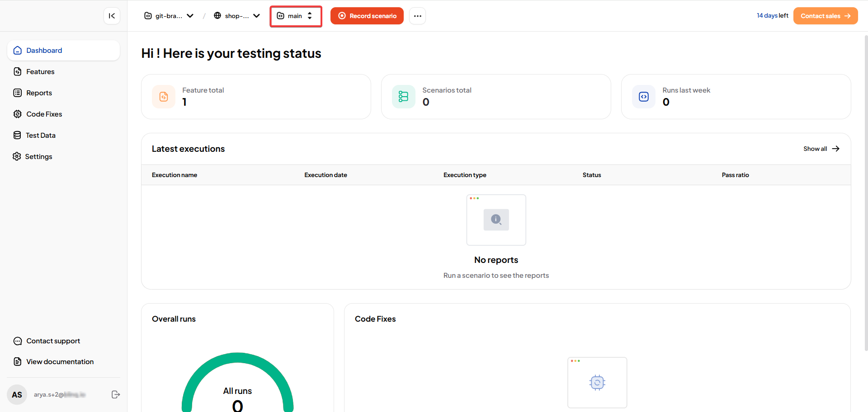Click the Code Fixes placeholder chip icon

(597, 382)
